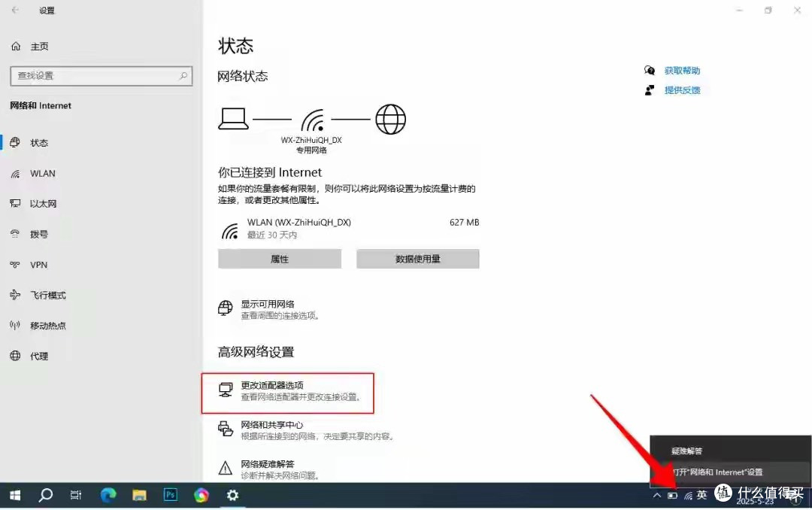Screen dimensions: 812x510
Task: Click the Wi-Fi icon in system tray
Action: (x=688, y=496)
